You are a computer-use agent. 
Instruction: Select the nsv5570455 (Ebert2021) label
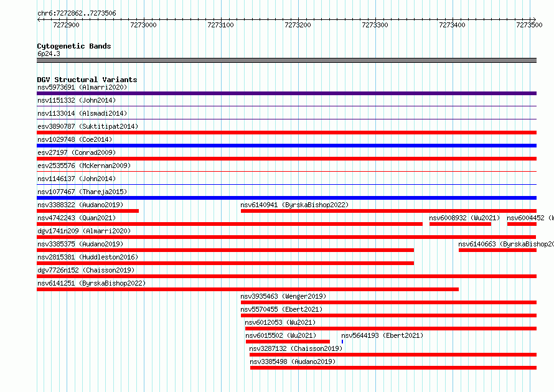pos(281,309)
